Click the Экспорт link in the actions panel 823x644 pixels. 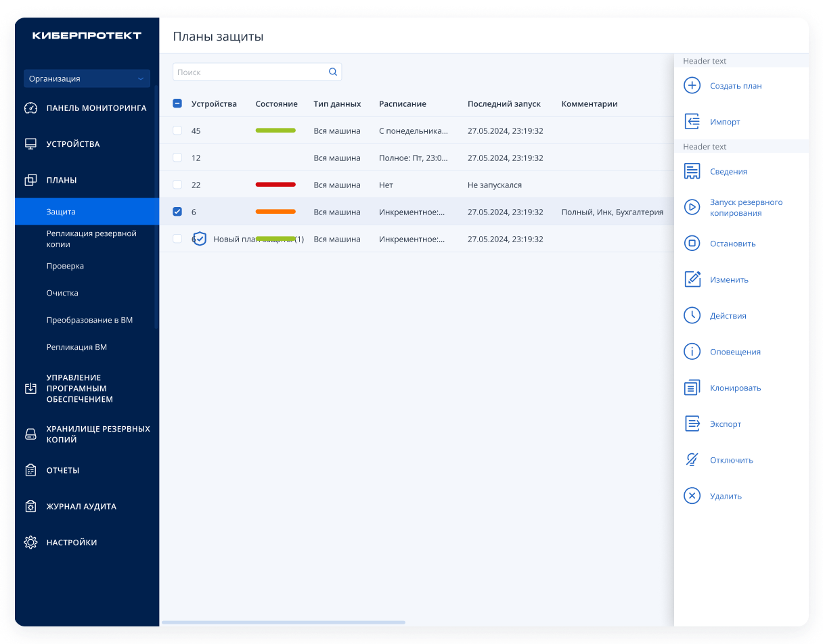click(726, 424)
